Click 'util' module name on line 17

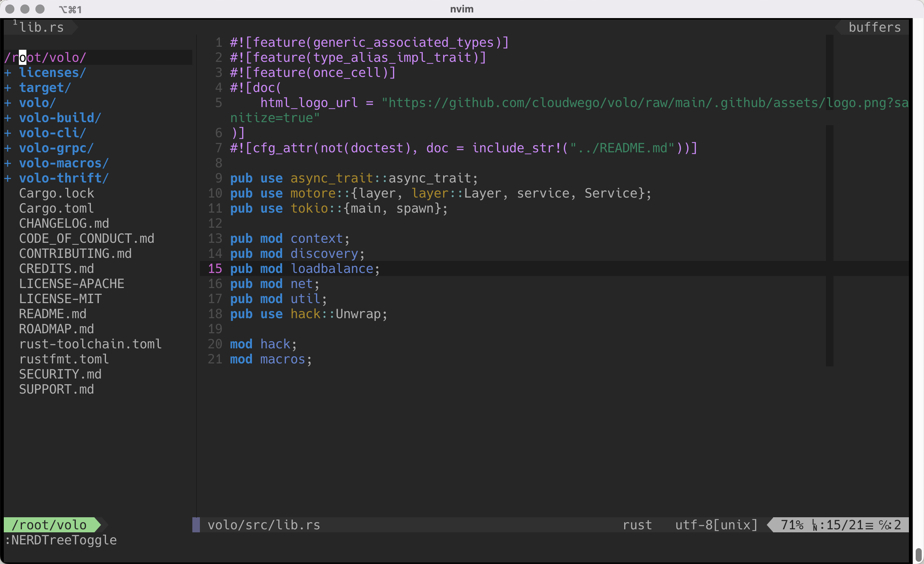tap(305, 299)
